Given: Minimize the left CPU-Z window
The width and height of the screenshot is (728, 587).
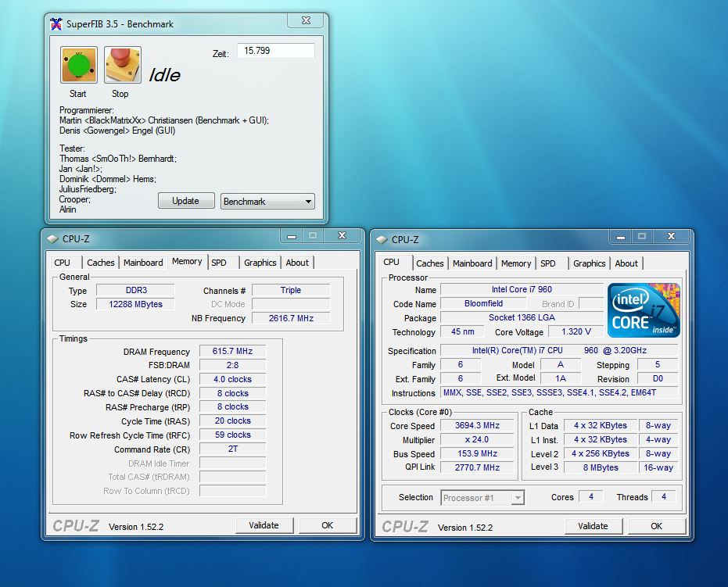Looking at the screenshot, I should tap(292, 236).
